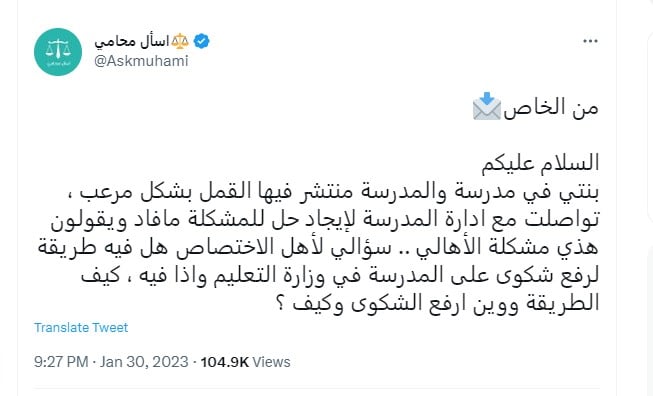Click the tweet line starting لرفع شكوى
Image resolution: width=653 pixels, height=396 pixels.
click(x=340, y=276)
